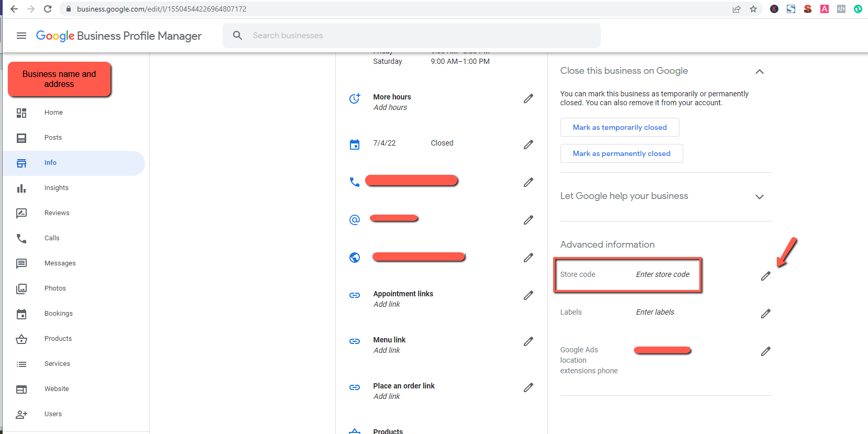Open Website in sidebar
This screenshot has height=434, width=868.
[x=74, y=389]
